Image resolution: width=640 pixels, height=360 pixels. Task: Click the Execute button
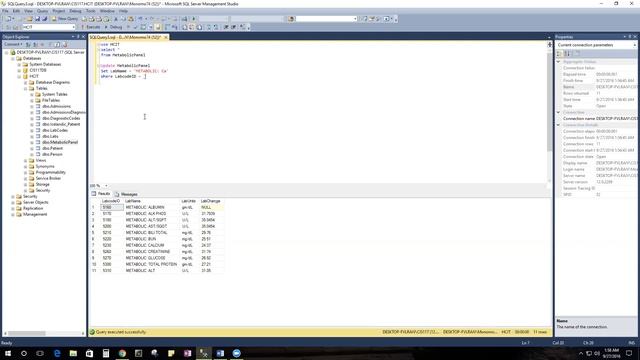pyautogui.click(x=91, y=27)
